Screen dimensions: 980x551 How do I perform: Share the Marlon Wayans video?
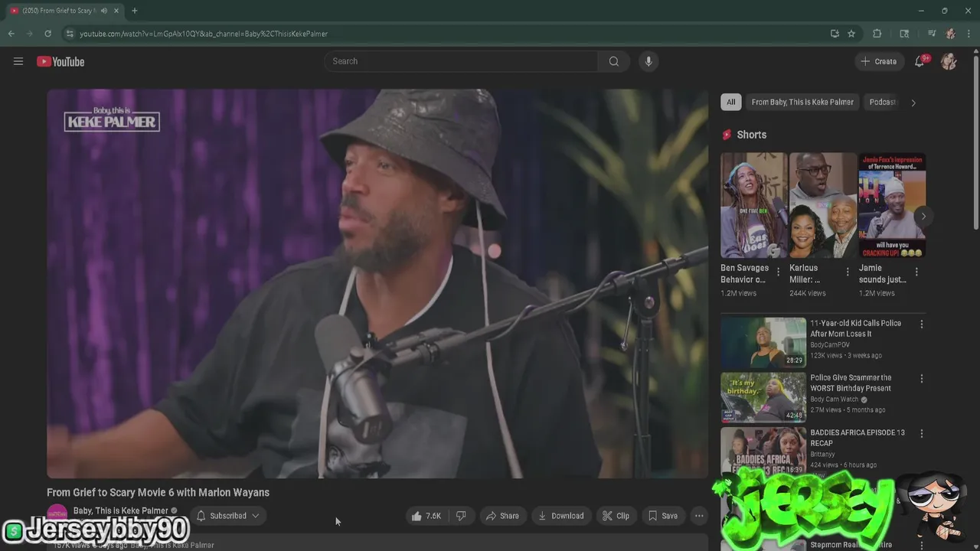[502, 516]
